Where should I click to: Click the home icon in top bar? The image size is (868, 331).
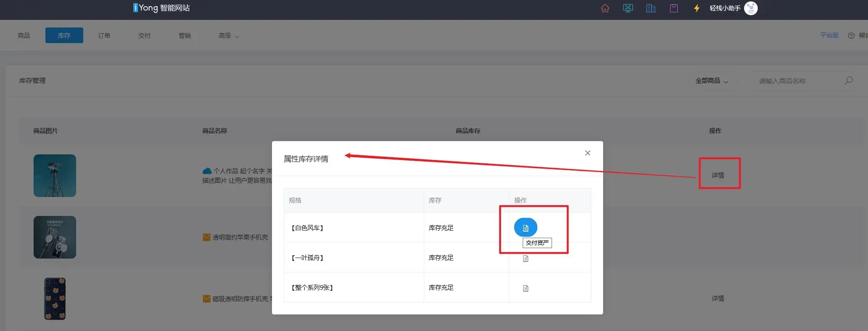[605, 9]
